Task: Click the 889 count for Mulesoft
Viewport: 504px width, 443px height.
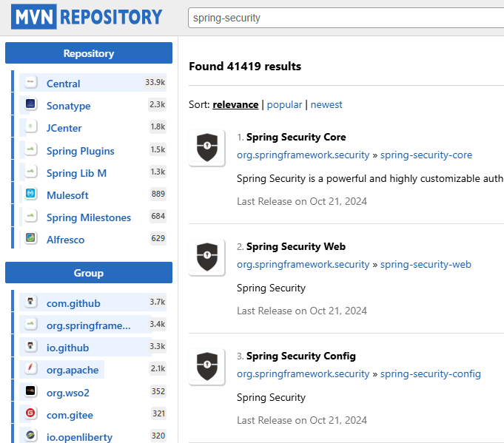Action: point(158,194)
